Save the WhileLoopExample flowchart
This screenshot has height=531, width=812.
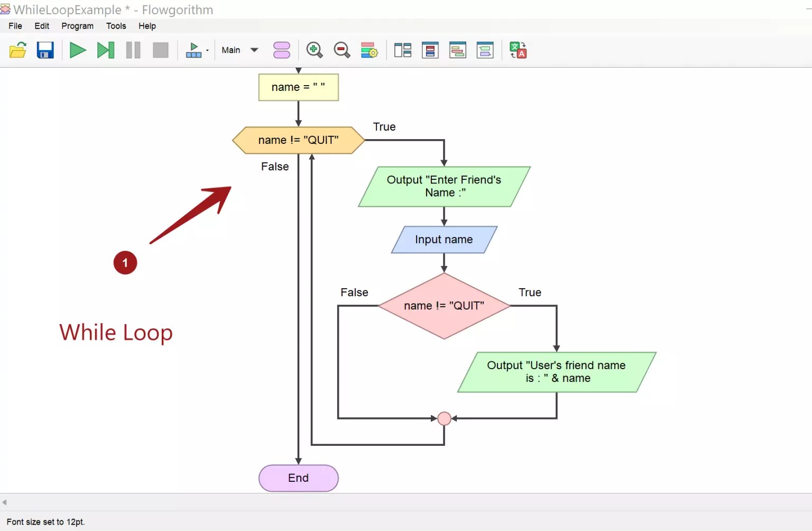tap(45, 50)
